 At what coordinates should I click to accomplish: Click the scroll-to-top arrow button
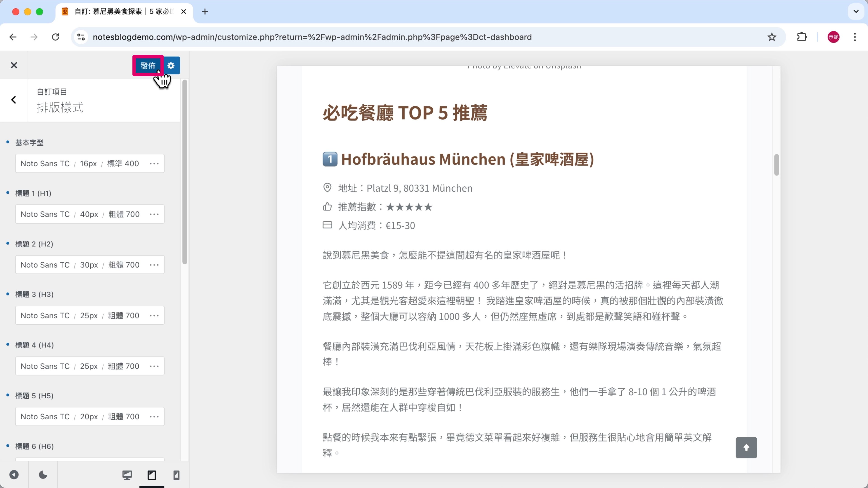pyautogui.click(x=746, y=448)
